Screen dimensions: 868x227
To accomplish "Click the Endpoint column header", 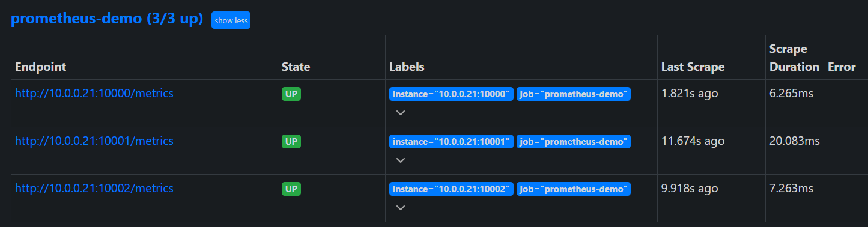I will (x=41, y=67).
